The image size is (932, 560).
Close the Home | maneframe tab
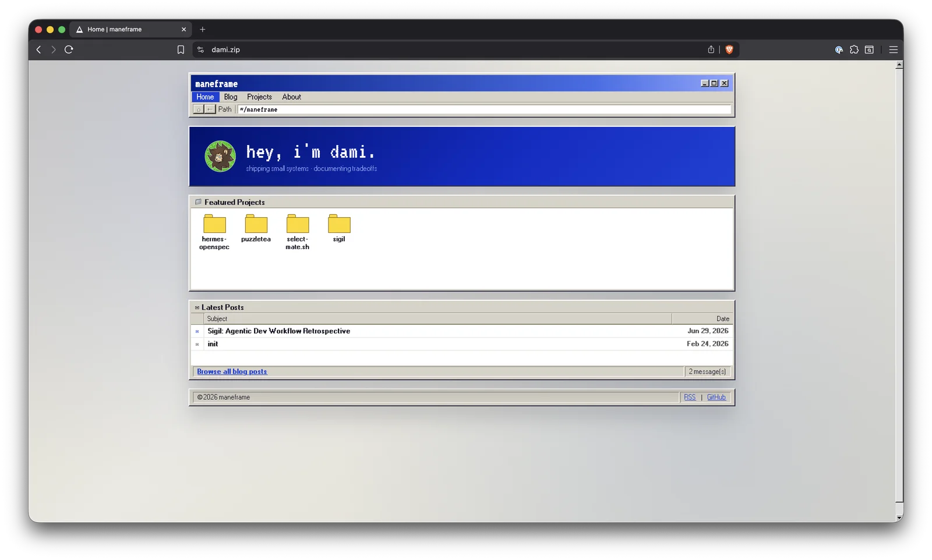click(183, 29)
